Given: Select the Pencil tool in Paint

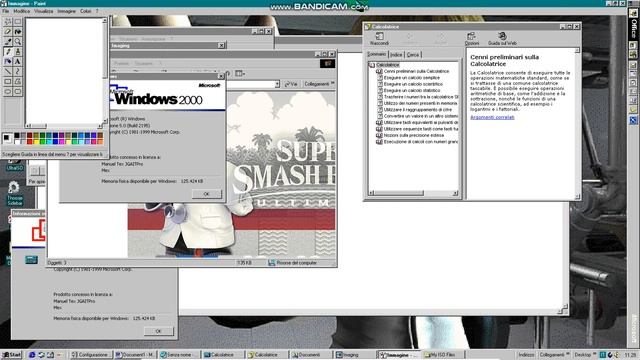Looking at the screenshot, I should [8, 51].
